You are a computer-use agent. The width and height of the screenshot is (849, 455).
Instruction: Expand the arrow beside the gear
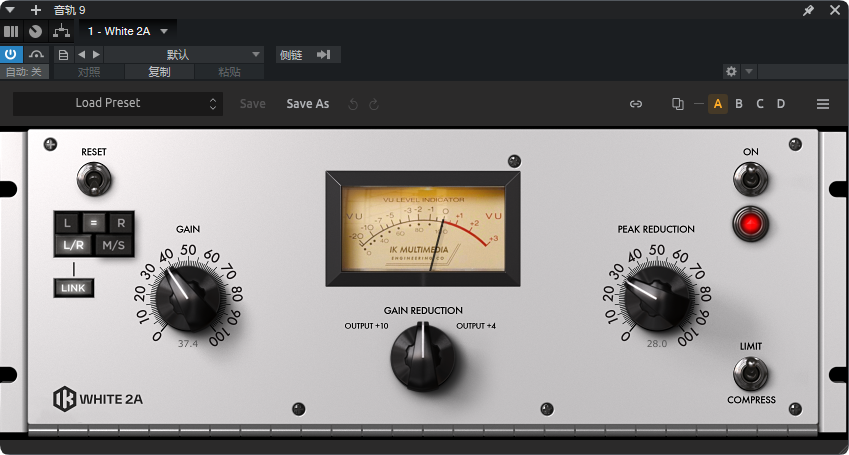[748, 72]
